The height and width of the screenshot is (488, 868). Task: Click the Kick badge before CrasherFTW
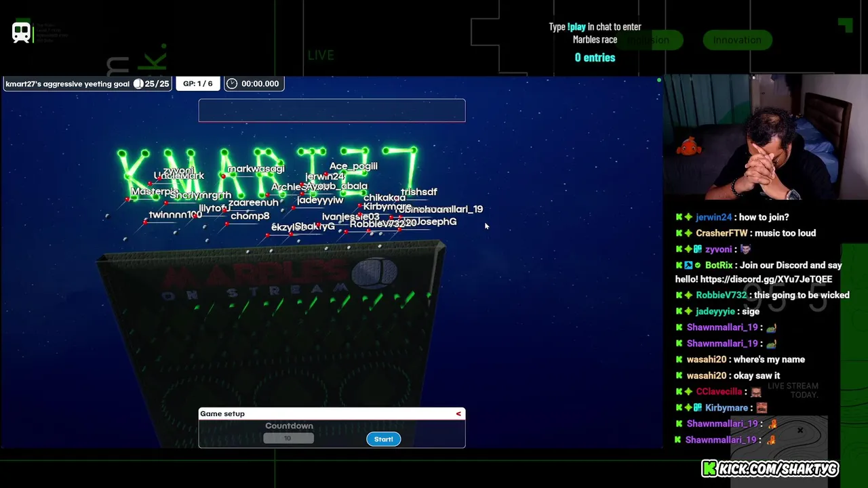tap(679, 233)
